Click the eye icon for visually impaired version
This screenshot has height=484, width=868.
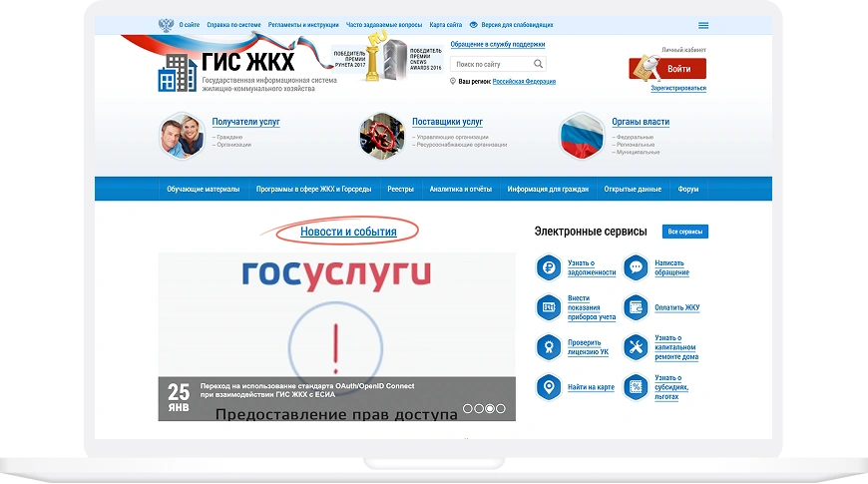473,25
